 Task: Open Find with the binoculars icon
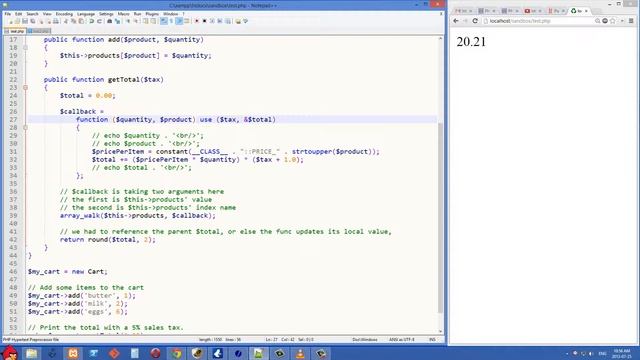(109, 21)
